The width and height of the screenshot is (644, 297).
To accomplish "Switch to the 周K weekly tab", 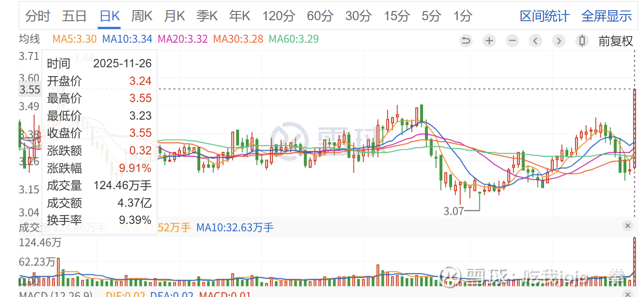I will click(142, 16).
